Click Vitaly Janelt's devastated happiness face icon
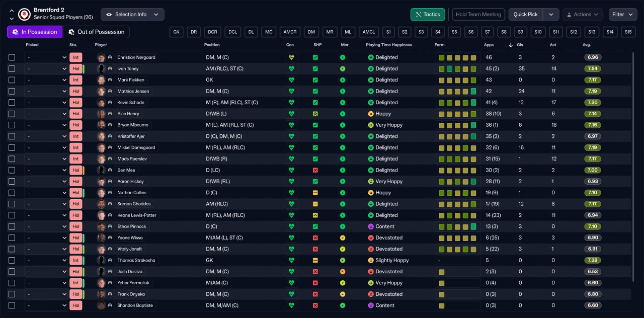 click(371, 249)
